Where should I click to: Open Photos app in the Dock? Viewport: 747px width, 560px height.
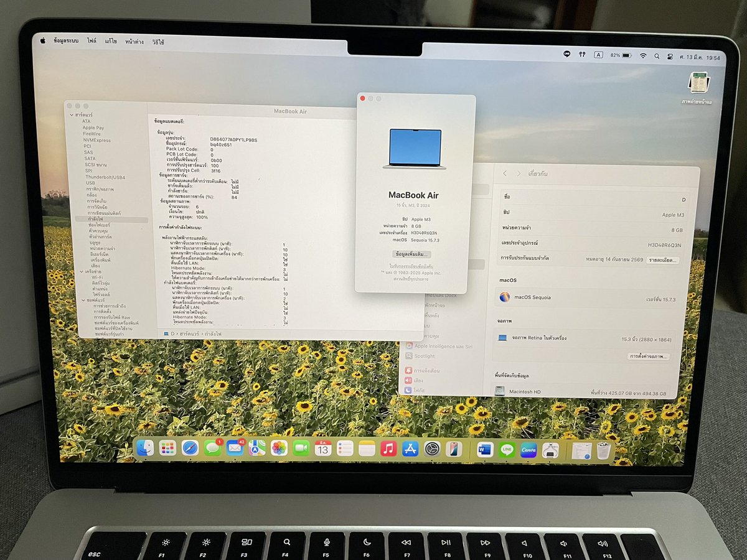pos(280,448)
